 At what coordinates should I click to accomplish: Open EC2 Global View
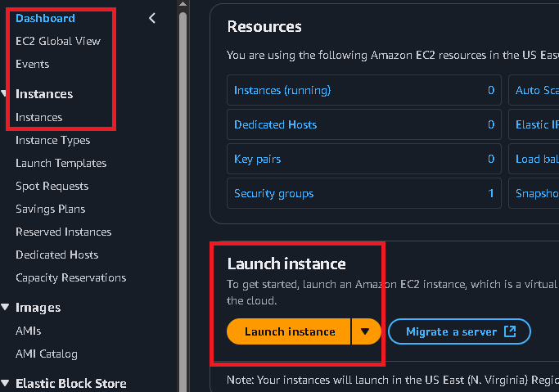pyautogui.click(x=58, y=42)
